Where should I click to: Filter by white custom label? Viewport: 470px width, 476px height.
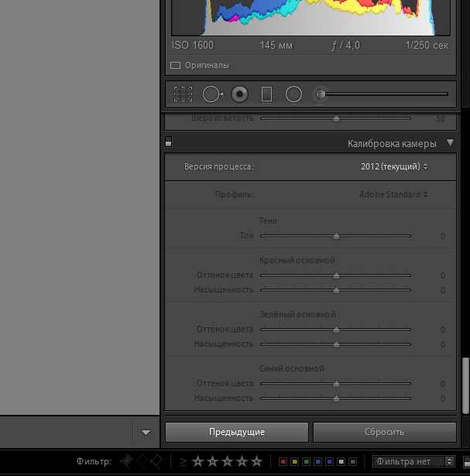click(x=341, y=462)
